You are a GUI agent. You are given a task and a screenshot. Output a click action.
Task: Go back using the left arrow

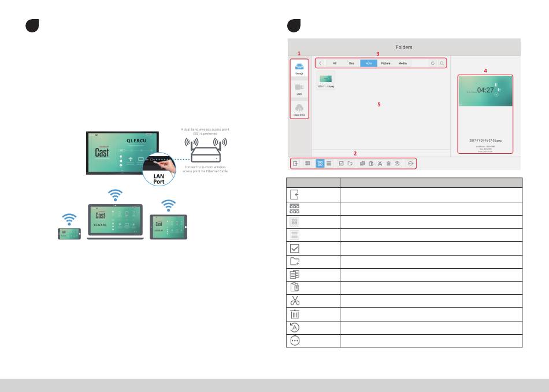[x=320, y=64]
